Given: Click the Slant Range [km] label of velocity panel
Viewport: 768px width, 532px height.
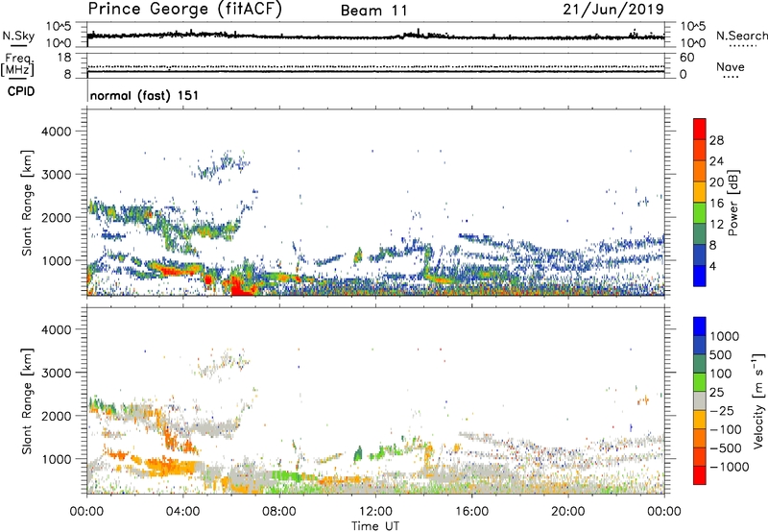Looking at the screenshot, I should click(27, 401).
